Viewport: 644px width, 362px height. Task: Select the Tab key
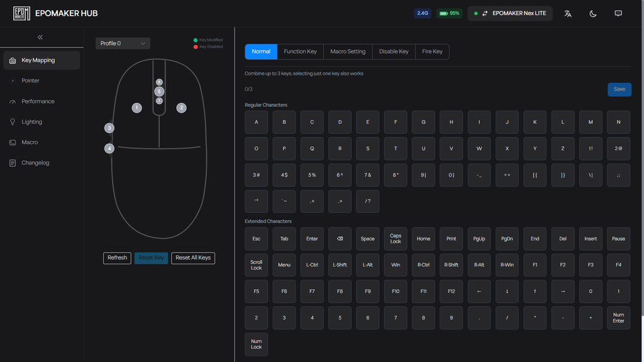[x=284, y=239]
